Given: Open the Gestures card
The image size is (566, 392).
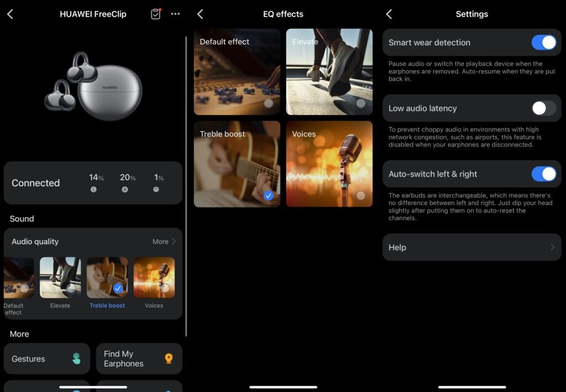Looking at the screenshot, I should (x=47, y=358).
